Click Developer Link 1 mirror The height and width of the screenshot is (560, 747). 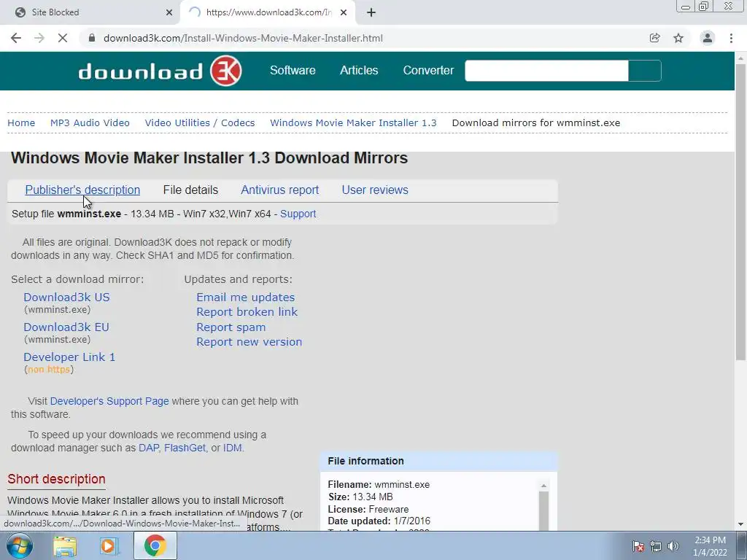69,357
